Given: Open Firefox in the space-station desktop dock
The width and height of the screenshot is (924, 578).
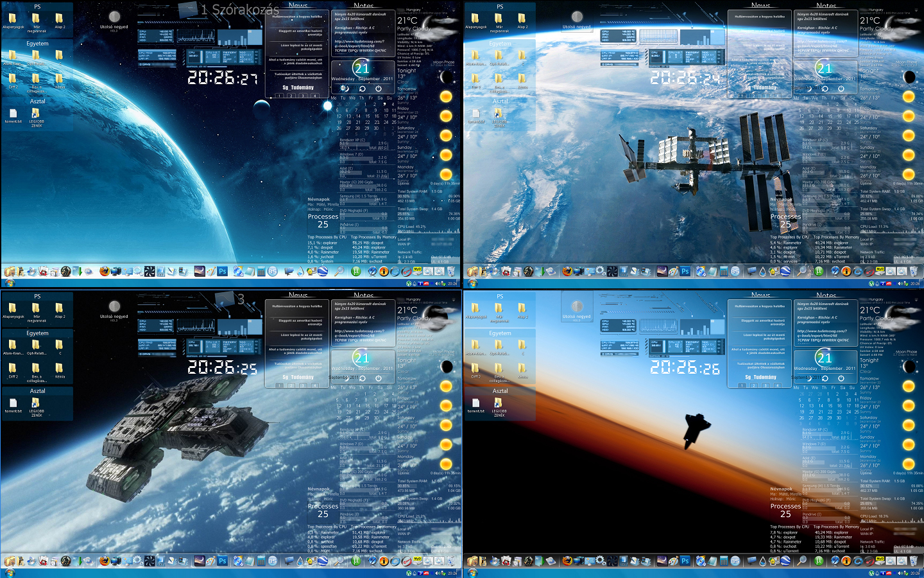Looking at the screenshot, I should coord(567,271).
